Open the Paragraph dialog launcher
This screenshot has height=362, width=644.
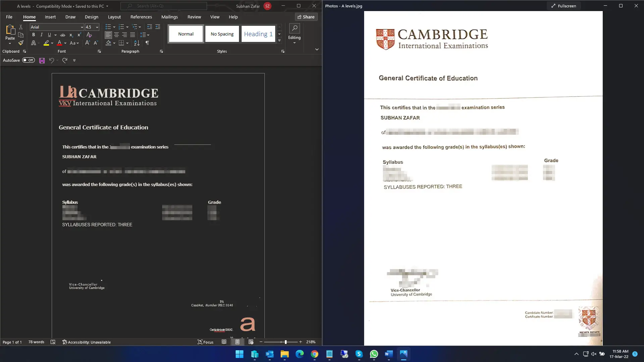click(161, 51)
